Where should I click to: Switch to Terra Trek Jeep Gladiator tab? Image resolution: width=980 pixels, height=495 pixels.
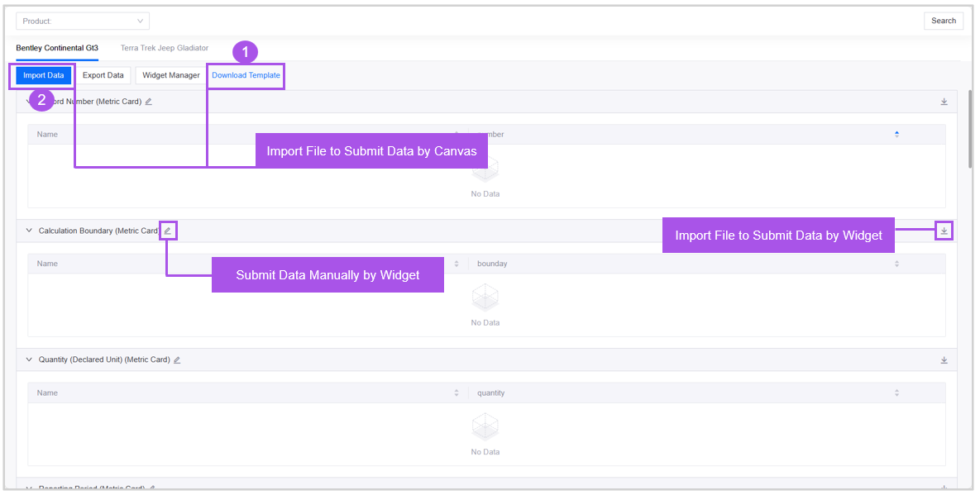coord(165,48)
